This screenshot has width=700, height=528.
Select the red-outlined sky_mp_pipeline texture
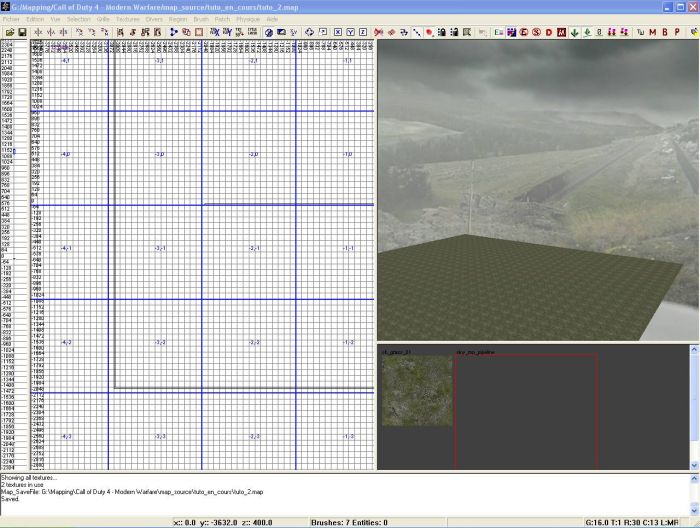(526, 411)
